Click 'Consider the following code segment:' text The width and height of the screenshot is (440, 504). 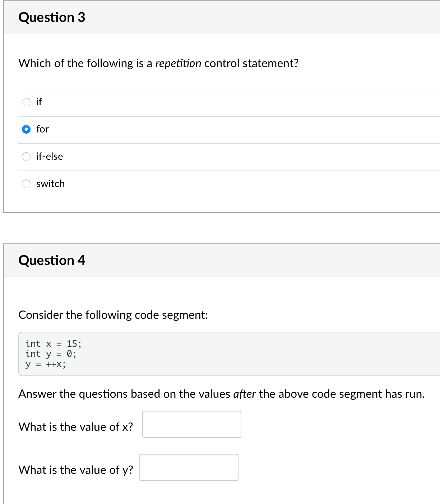point(113,315)
